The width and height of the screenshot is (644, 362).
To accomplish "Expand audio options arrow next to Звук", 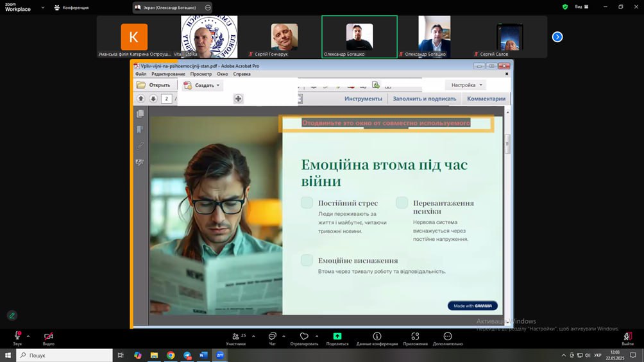I will point(28,336).
